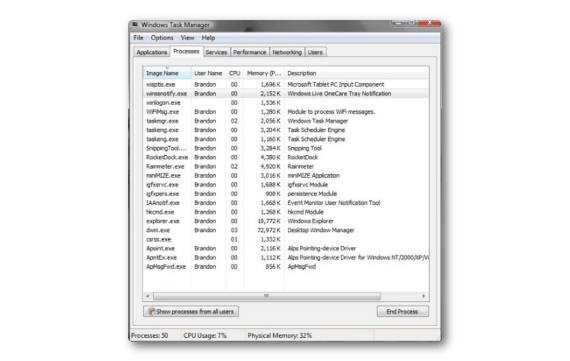Click the horizontal scrollbar left arrow
Viewport: 570px width, 361px height.
(x=148, y=296)
